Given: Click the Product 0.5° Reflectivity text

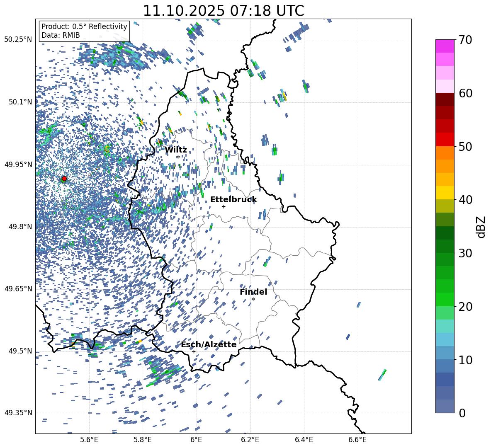Looking at the screenshot, I should (84, 27).
